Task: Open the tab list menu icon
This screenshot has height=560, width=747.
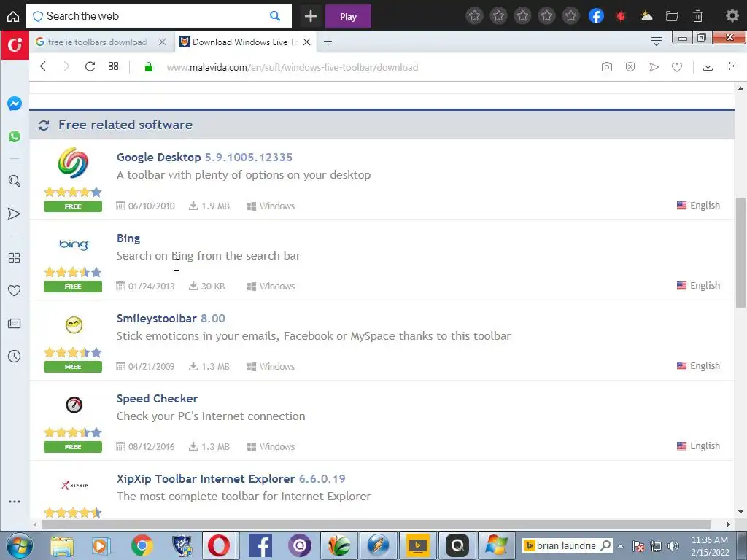Action: [656, 42]
